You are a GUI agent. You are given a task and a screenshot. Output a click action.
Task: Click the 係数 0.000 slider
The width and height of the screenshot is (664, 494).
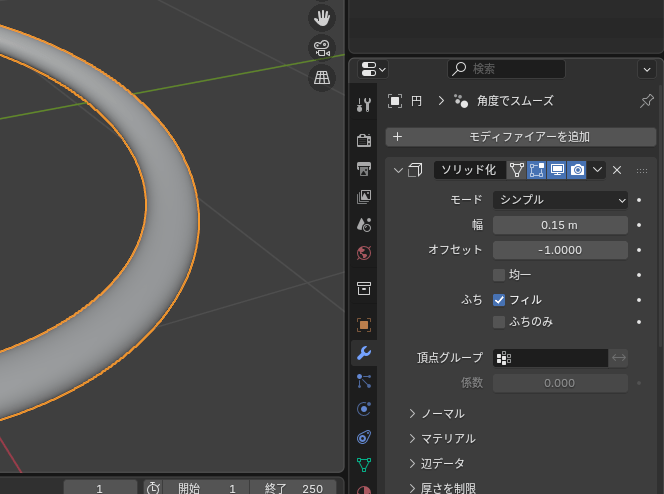tap(560, 383)
